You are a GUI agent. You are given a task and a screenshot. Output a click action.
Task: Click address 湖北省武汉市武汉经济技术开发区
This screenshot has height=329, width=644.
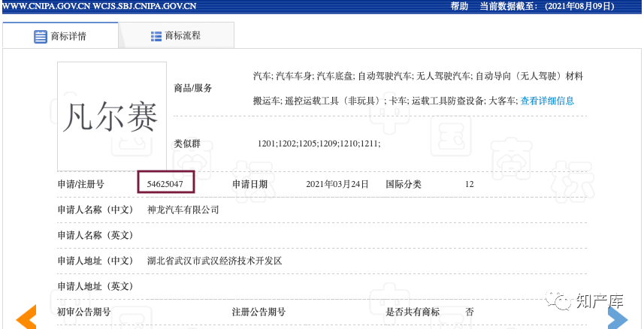(215, 261)
